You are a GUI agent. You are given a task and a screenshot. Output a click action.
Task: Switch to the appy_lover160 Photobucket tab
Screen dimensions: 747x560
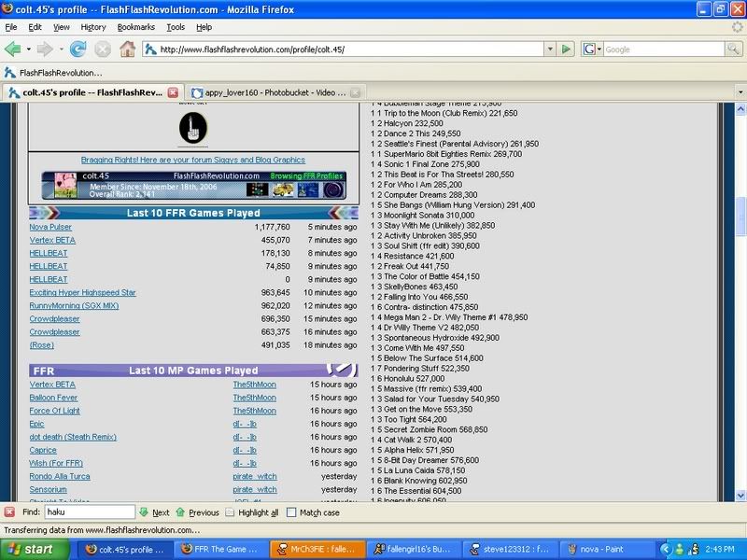tap(275, 92)
